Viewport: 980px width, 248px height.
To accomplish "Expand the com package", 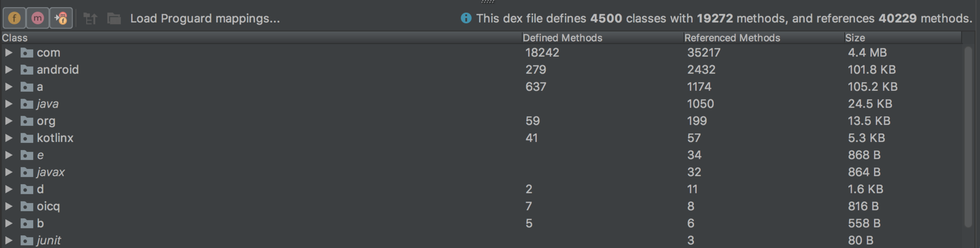I will coord(9,53).
